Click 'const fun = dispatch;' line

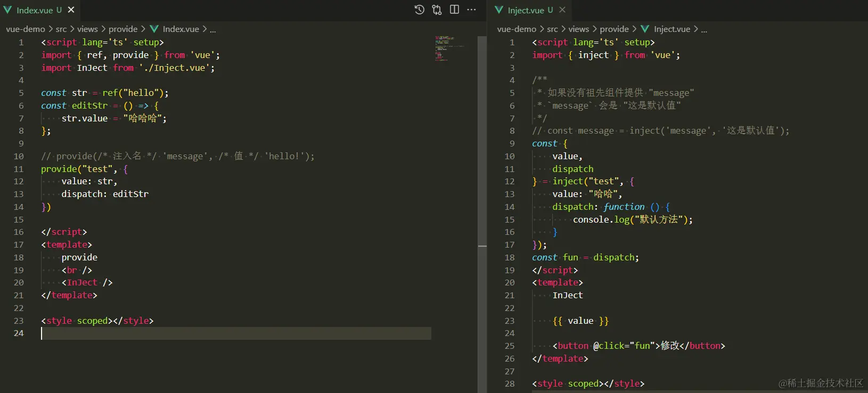(585, 258)
